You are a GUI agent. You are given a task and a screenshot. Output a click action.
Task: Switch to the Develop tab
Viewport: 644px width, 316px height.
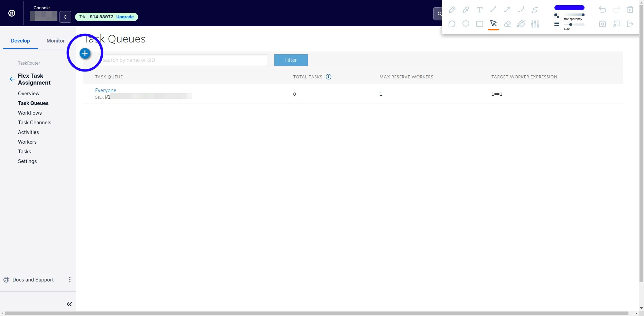(20, 41)
